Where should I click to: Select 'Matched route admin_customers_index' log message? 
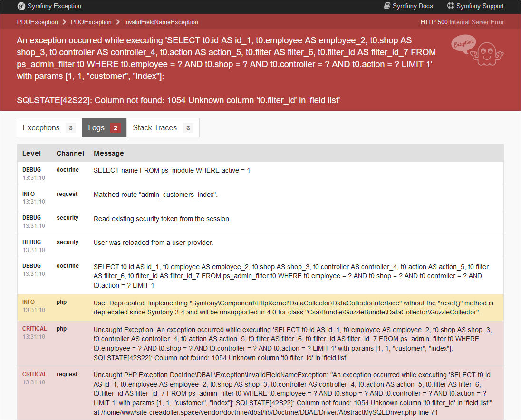point(155,195)
